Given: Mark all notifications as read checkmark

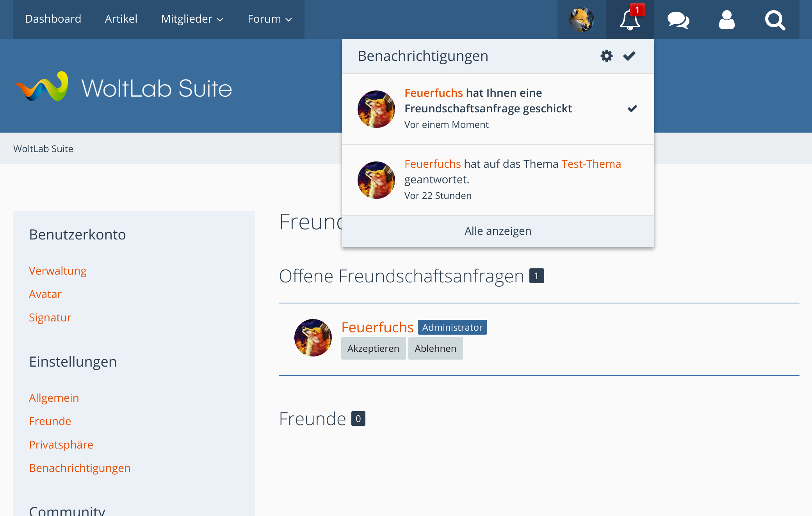Looking at the screenshot, I should click(x=629, y=56).
